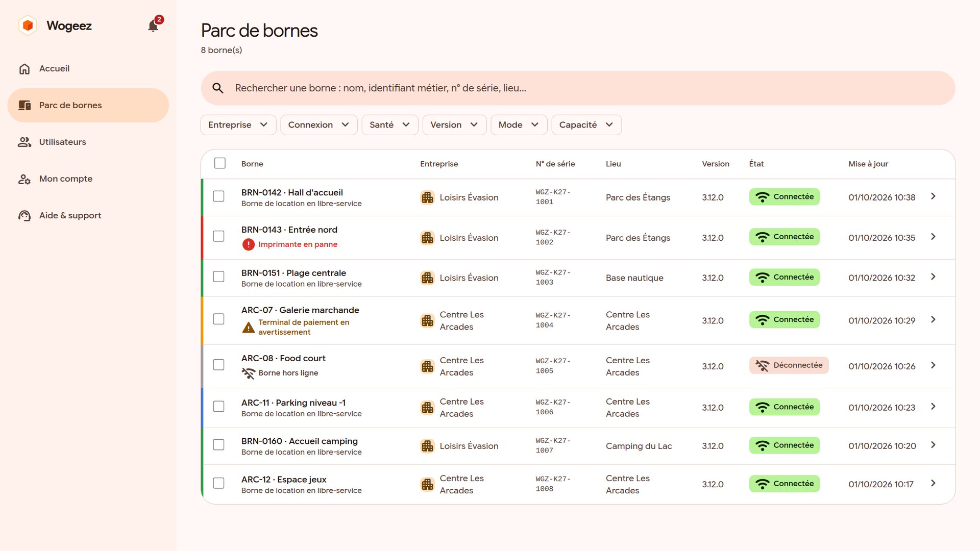This screenshot has width=980, height=551.
Task: Select Parc de bornes in the sidebar
Action: pyautogui.click(x=88, y=106)
